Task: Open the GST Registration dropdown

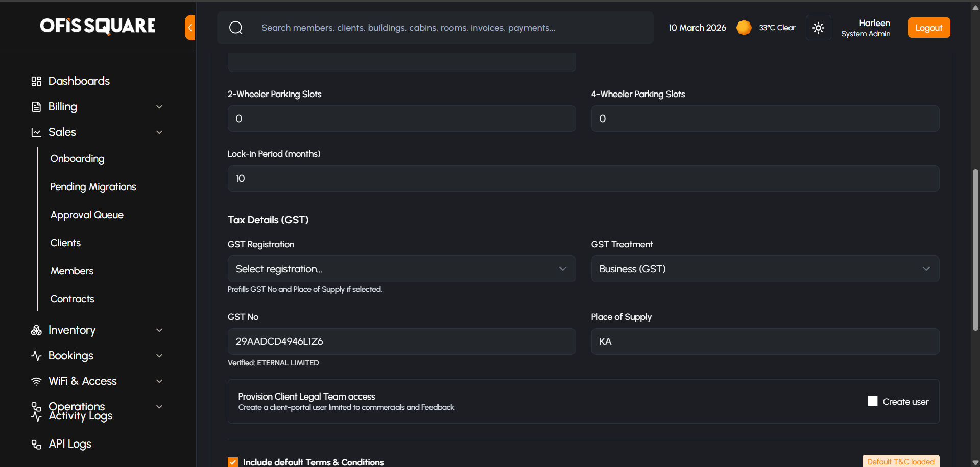Action: point(401,269)
